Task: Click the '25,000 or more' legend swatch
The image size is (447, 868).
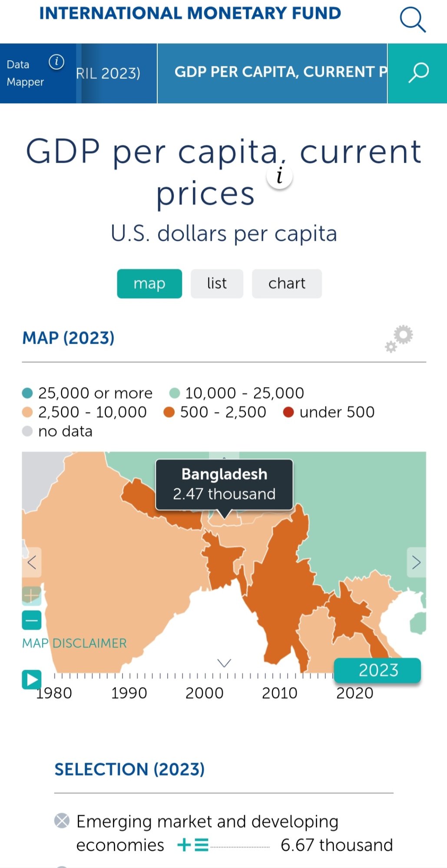Action: pos(27,393)
